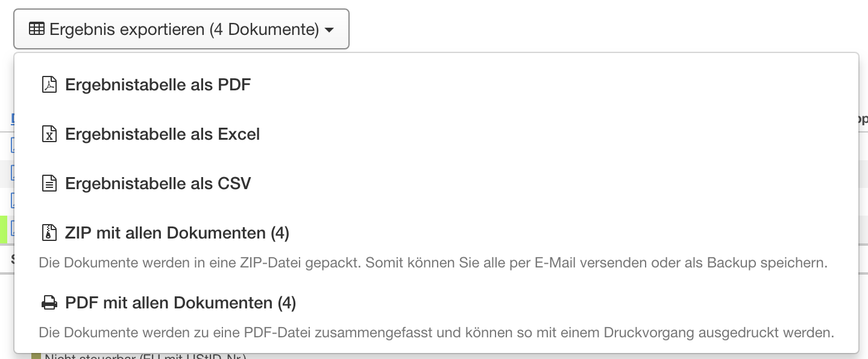Click the ZIP-Datei description text
868x359 pixels.
tap(433, 263)
